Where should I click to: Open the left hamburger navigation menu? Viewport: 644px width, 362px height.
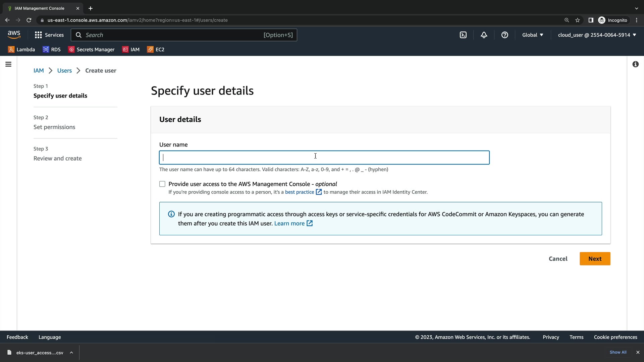point(8,64)
